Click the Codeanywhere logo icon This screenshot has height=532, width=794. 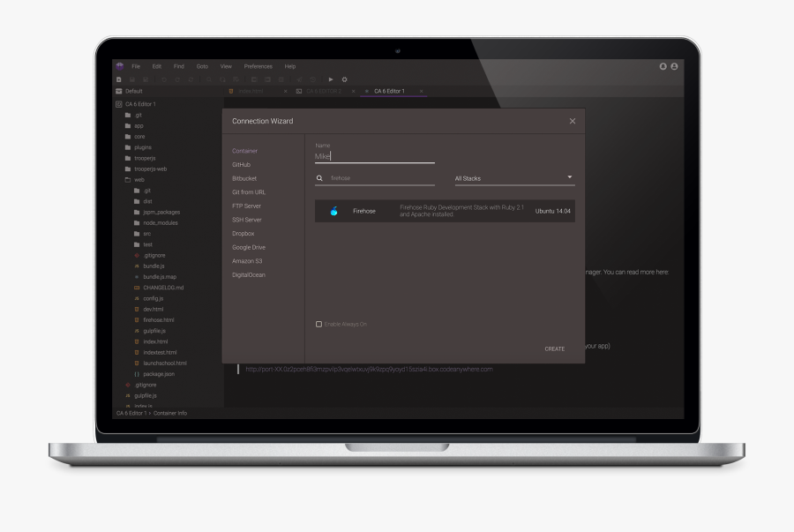120,66
